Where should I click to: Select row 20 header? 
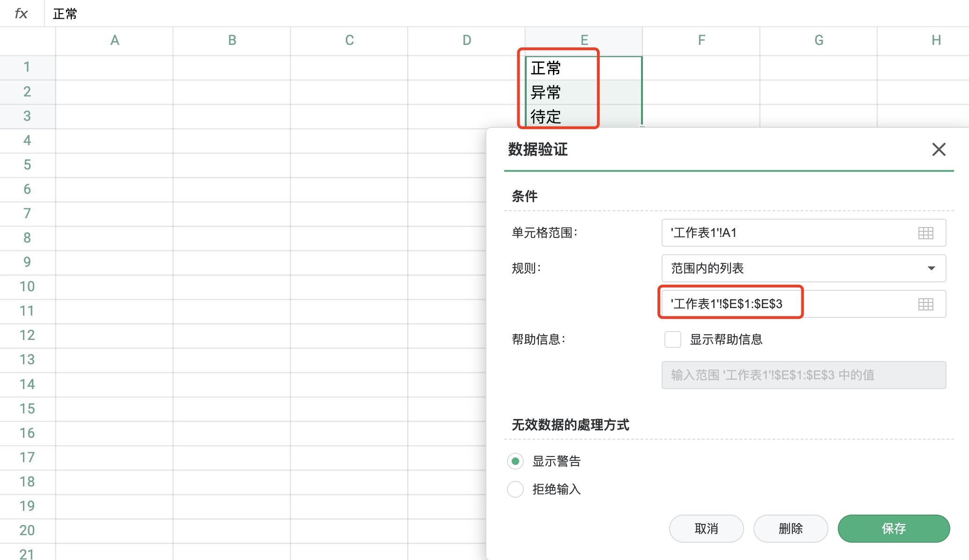point(27,531)
